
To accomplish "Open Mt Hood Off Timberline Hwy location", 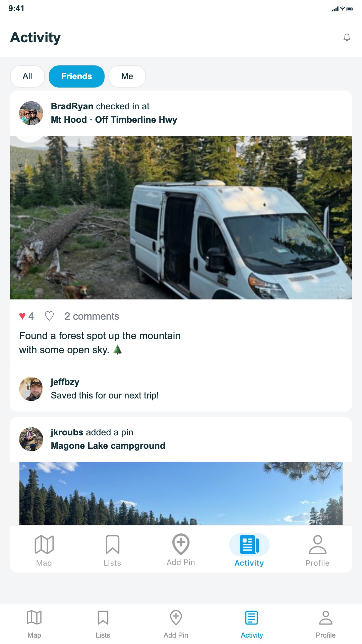I will pyautogui.click(x=114, y=120).
